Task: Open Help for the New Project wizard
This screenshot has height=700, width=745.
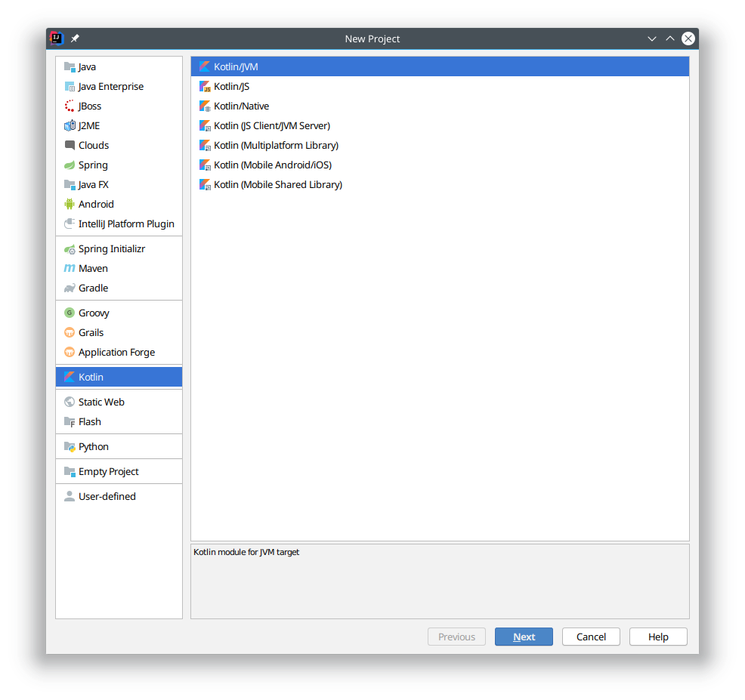Action: (658, 637)
